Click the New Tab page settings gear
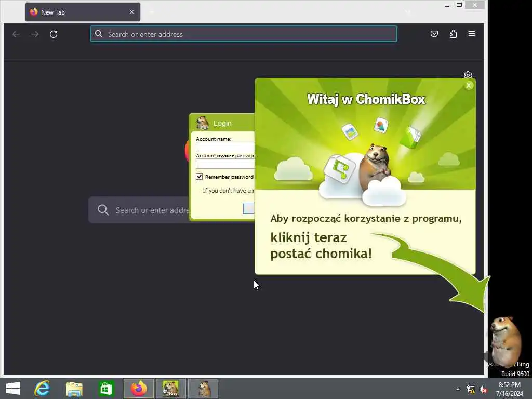 click(x=468, y=75)
